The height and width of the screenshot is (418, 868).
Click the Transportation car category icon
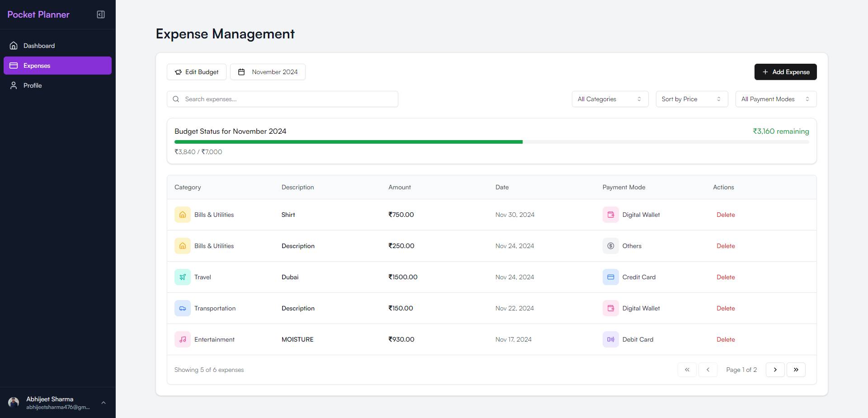pyautogui.click(x=182, y=308)
